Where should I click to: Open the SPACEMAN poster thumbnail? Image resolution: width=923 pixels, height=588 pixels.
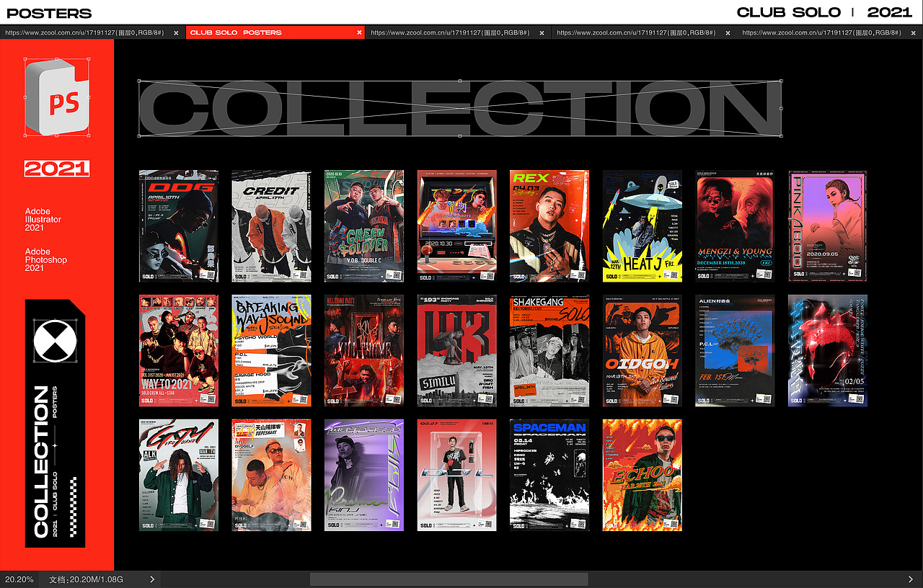click(549, 475)
